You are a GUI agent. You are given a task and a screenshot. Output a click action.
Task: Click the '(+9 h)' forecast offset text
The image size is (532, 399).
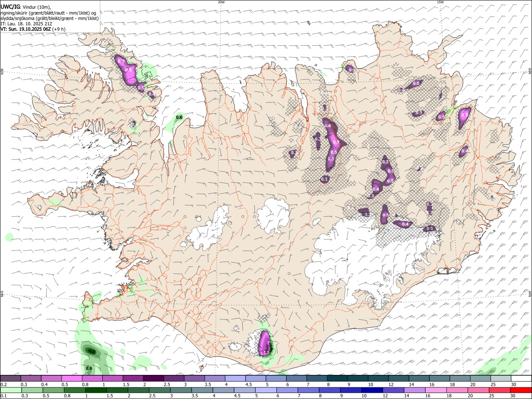[59, 29]
